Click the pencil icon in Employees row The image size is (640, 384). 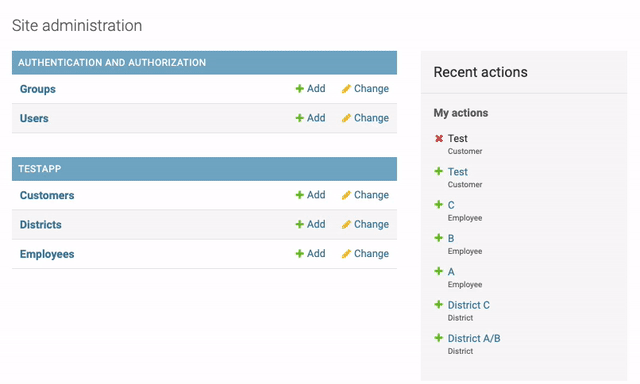[x=346, y=254]
